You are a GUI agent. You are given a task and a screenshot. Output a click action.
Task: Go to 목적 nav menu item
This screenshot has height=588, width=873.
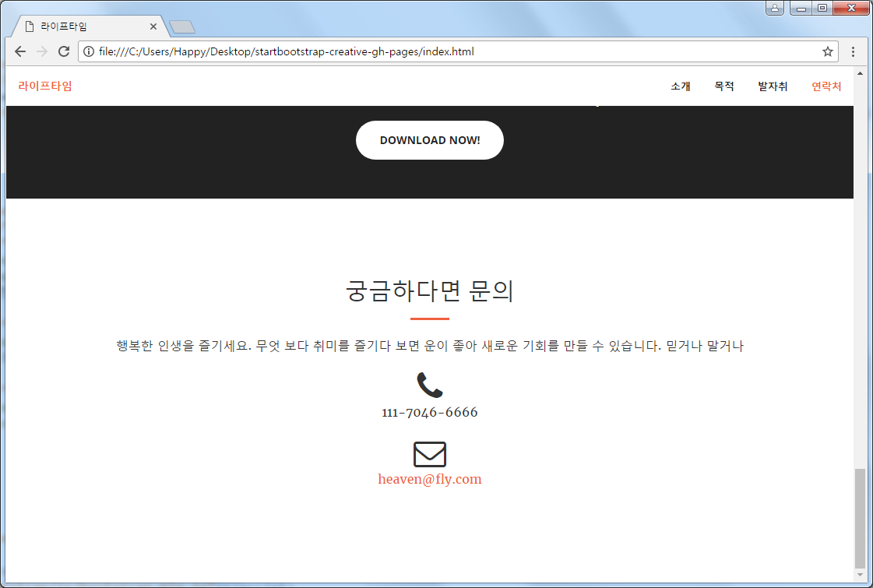pos(724,86)
